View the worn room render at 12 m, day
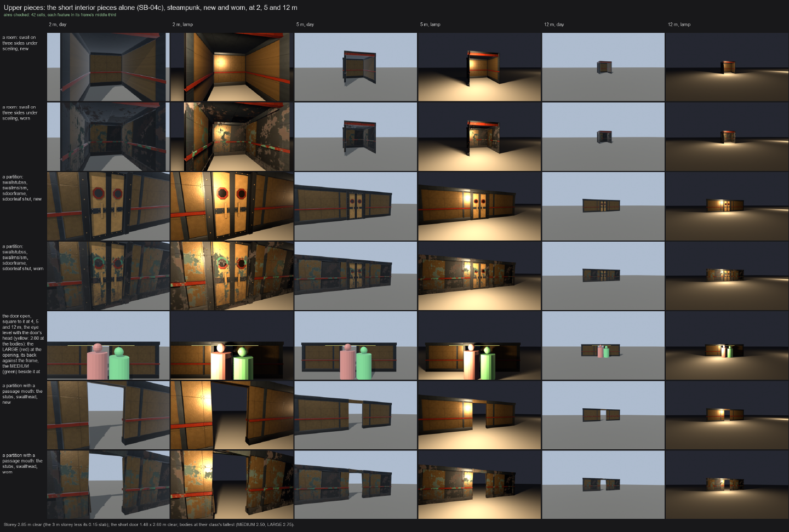The width and height of the screenshot is (789, 532). click(603, 136)
